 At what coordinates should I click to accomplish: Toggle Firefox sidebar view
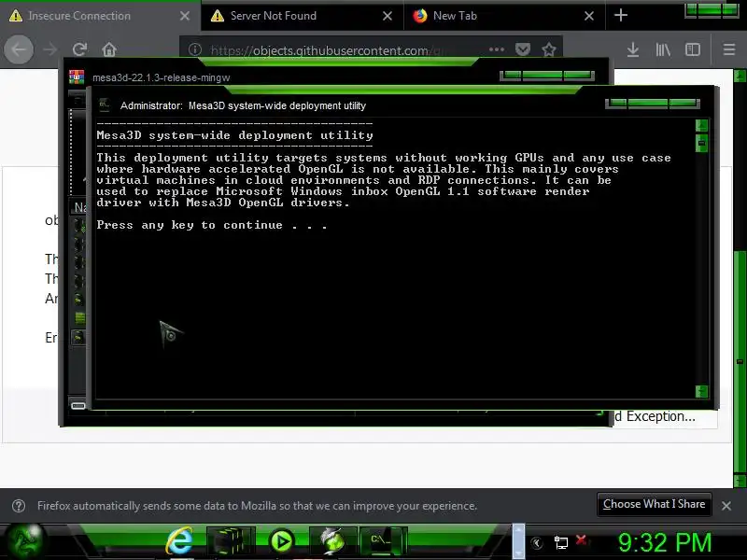point(692,49)
